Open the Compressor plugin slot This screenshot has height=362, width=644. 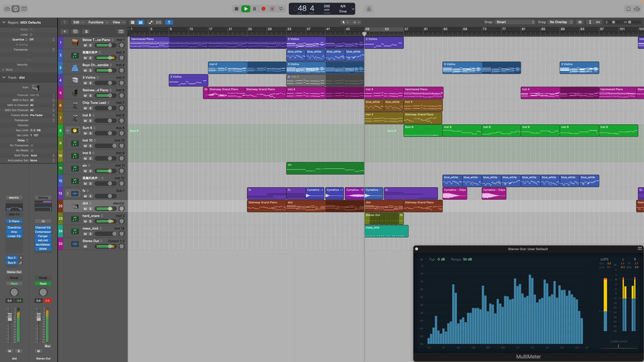pyautogui.click(x=43, y=232)
